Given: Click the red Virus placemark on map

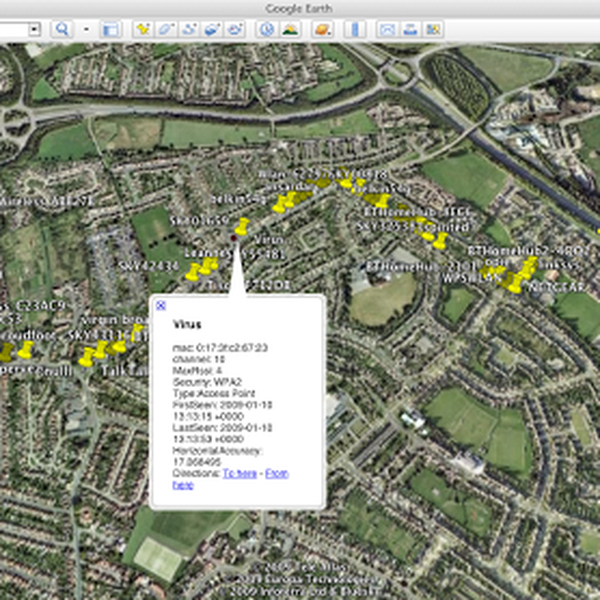Looking at the screenshot, I should 234,239.
